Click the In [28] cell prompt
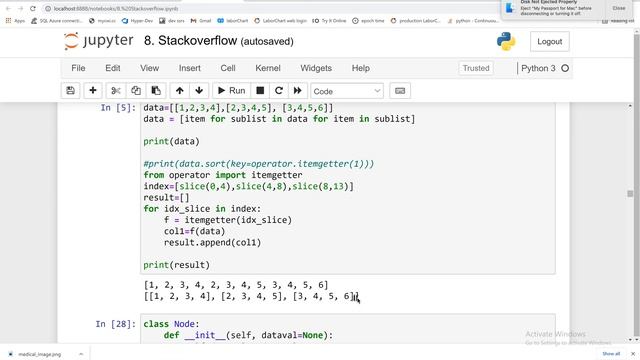This screenshot has height=360, width=640. coord(116,324)
